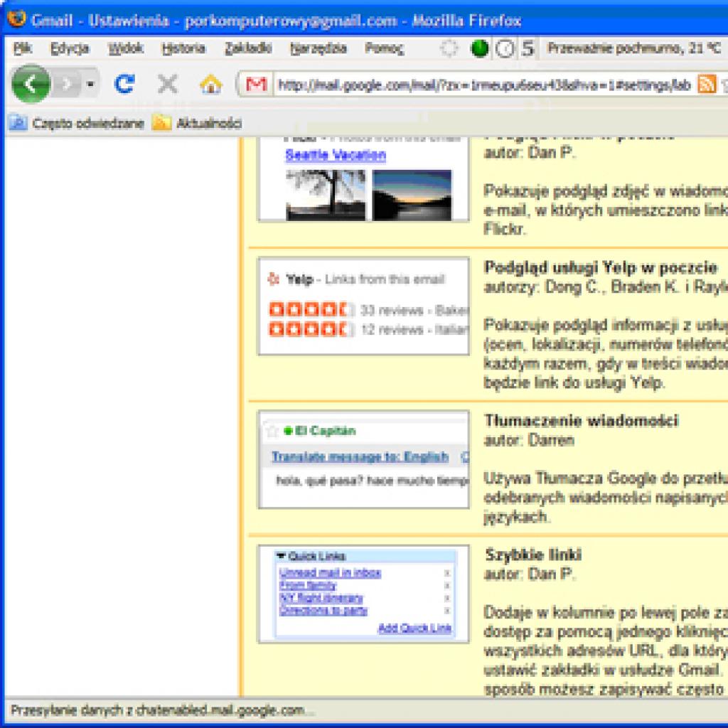Open the back/forward history dropdown arrow

(x=90, y=84)
